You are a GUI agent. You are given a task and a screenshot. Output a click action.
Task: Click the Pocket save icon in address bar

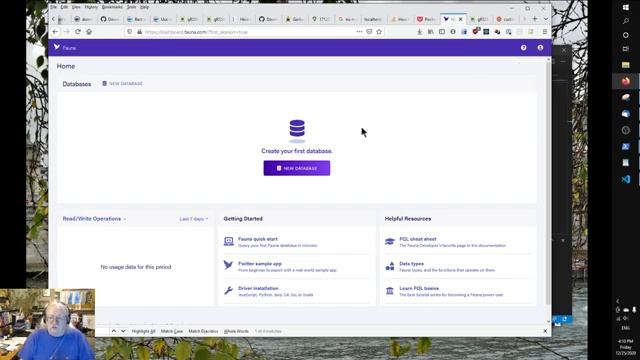[x=369, y=31]
